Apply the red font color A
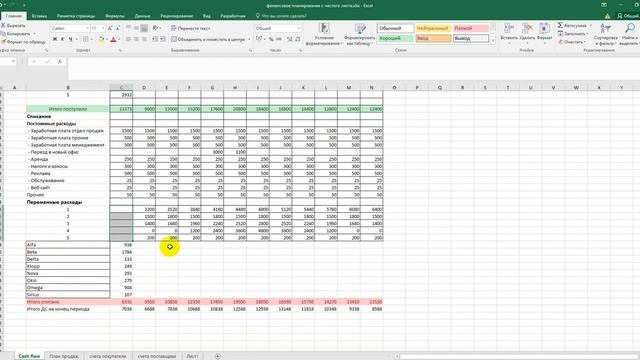The image size is (640, 360). (113, 39)
